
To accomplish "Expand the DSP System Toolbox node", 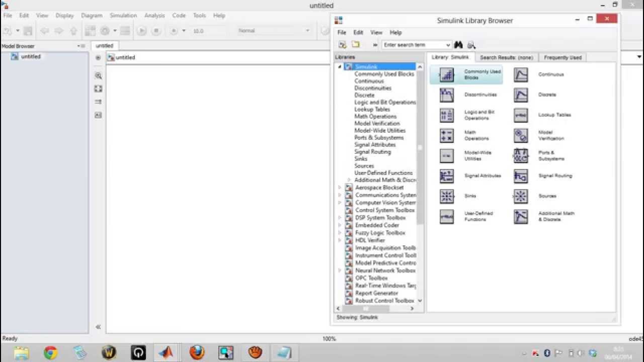I will 340,218.
